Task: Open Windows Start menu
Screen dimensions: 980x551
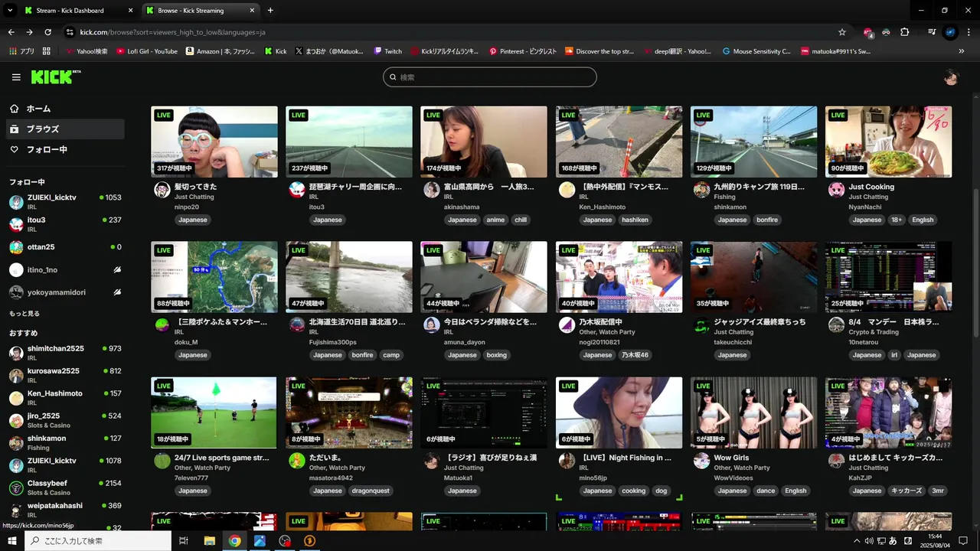Action: click(12, 541)
